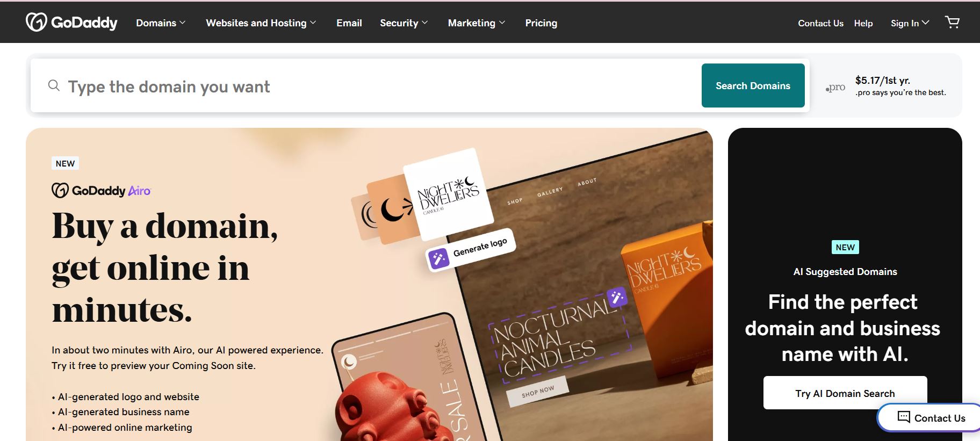Viewport: 980px width, 441px height.
Task: Click the chat bubble icon in Contact Us widget
Action: coord(904,417)
